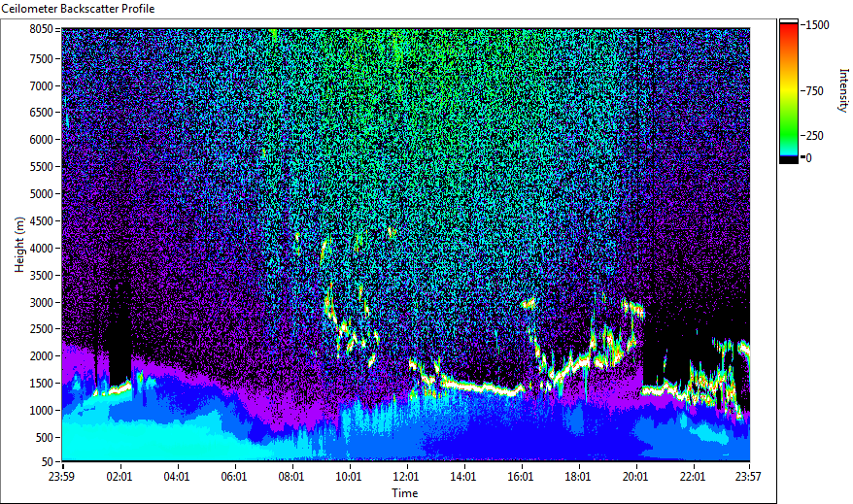
Task: Click the 06:01 time tick label
Action: click(234, 477)
